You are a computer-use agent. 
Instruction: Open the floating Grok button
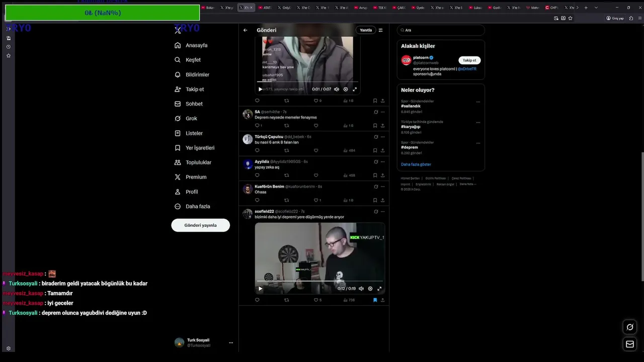pos(629,327)
